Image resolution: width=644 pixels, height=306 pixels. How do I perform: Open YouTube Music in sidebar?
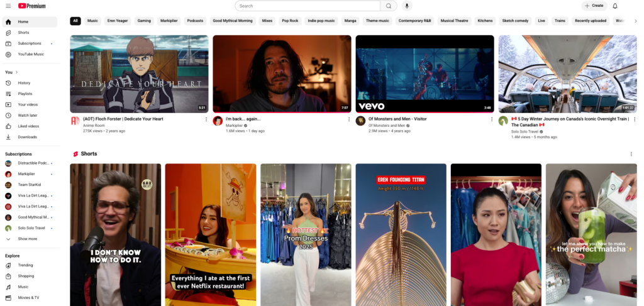[x=30, y=54]
